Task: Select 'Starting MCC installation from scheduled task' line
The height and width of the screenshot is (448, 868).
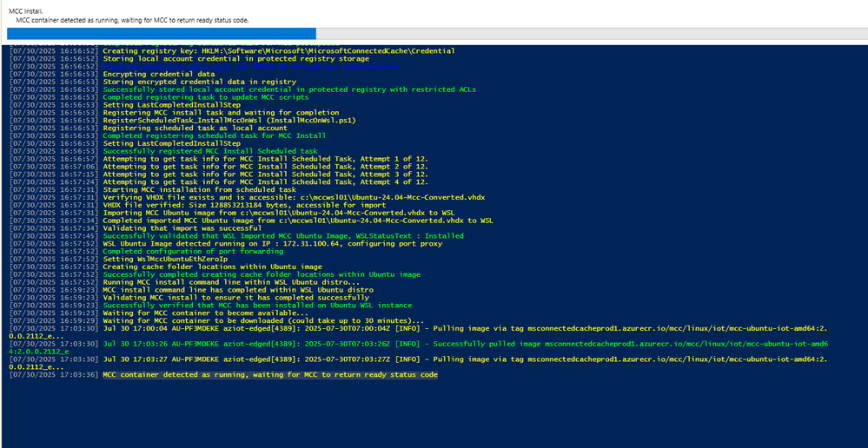Action: (202, 190)
